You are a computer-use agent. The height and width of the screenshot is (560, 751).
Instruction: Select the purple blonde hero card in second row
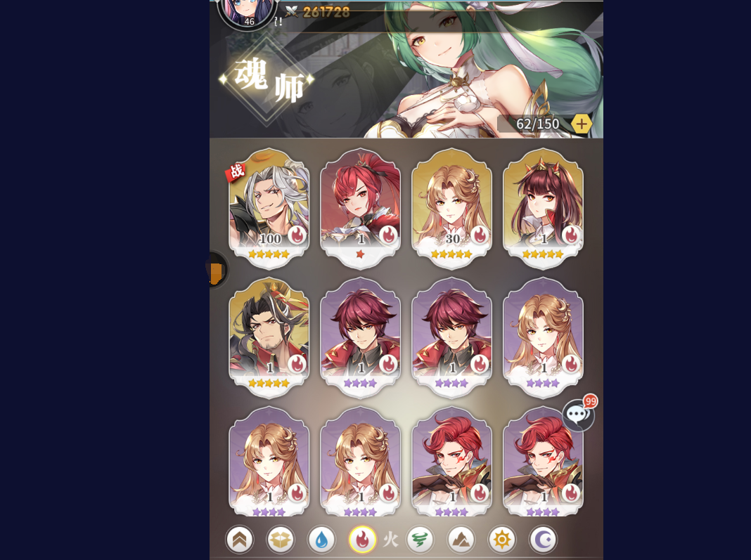[x=543, y=337]
